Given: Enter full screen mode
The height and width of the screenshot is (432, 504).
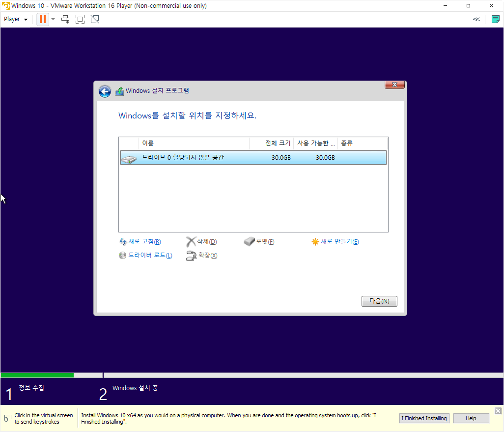Looking at the screenshot, I should click(80, 19).
